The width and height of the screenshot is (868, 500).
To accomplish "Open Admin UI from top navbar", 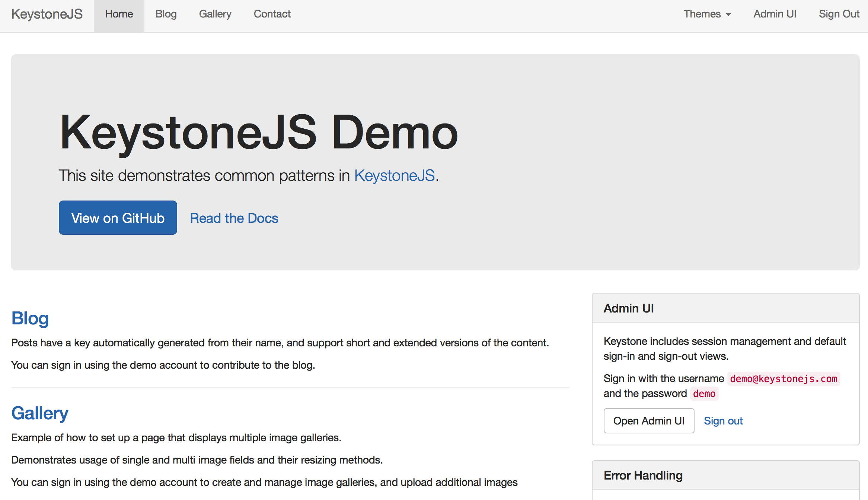I will [x=775, y=14].
